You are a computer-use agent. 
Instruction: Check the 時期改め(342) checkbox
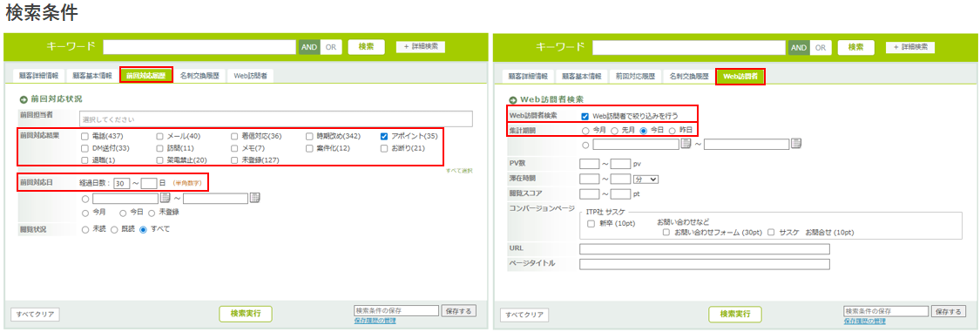[x=310, y=136]
